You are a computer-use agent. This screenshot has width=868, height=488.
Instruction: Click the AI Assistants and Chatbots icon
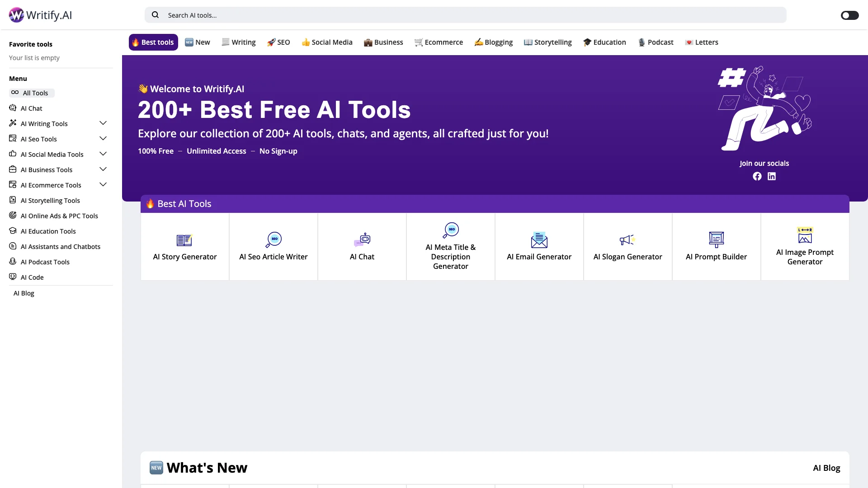coord(13,246)
